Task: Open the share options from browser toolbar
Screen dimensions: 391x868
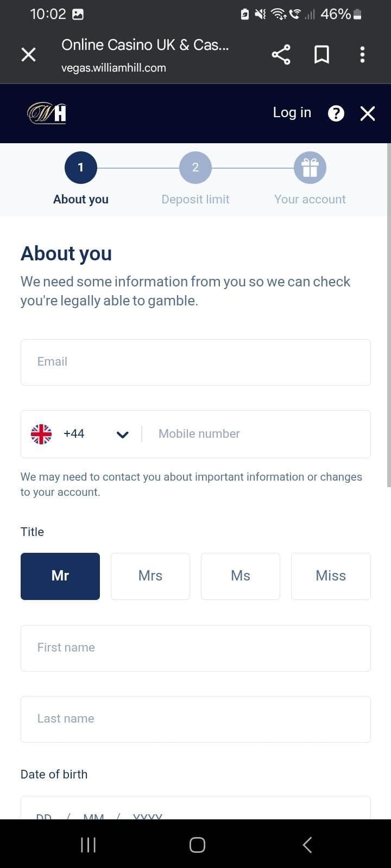Action: [x=281, y=54]
